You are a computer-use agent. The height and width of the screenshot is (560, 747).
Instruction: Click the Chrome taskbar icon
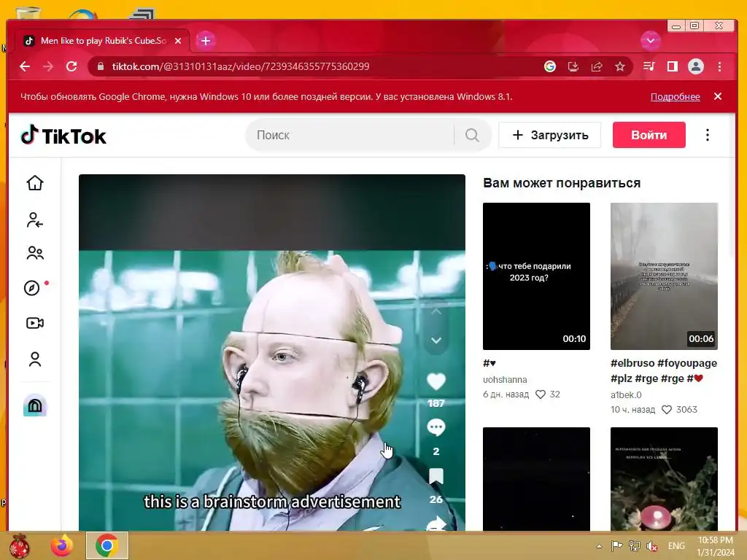tap(107, 545)
